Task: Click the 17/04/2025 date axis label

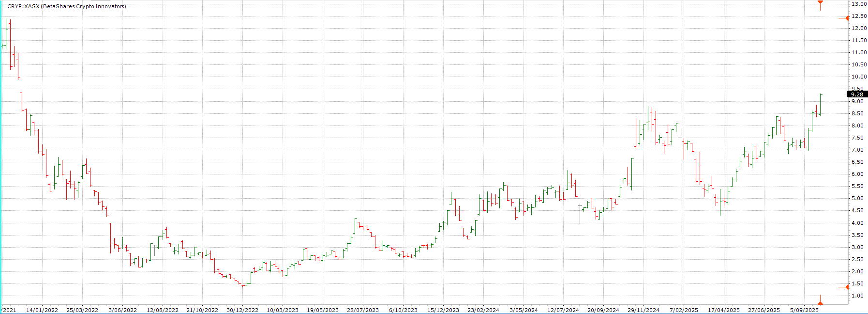Action: point(724,310)
